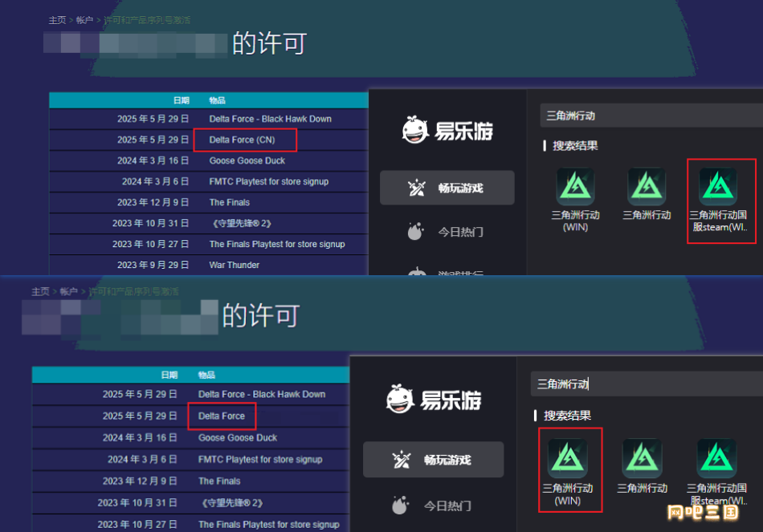This screenshot has width=763, height=532.
Task: Open 三角洲行动(WIN) game icon in lower screenshot
Action: pos(567,457)
